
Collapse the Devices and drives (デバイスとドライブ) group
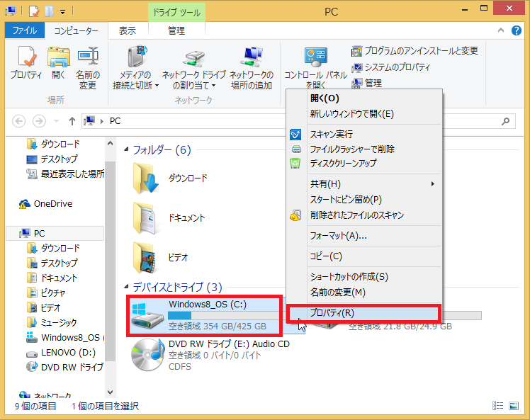pos(126,287)
